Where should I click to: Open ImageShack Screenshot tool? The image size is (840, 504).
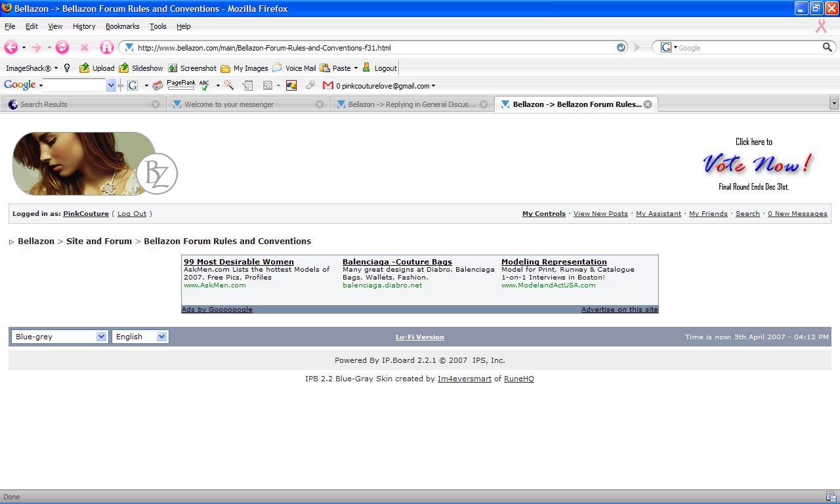click(192, 68)
